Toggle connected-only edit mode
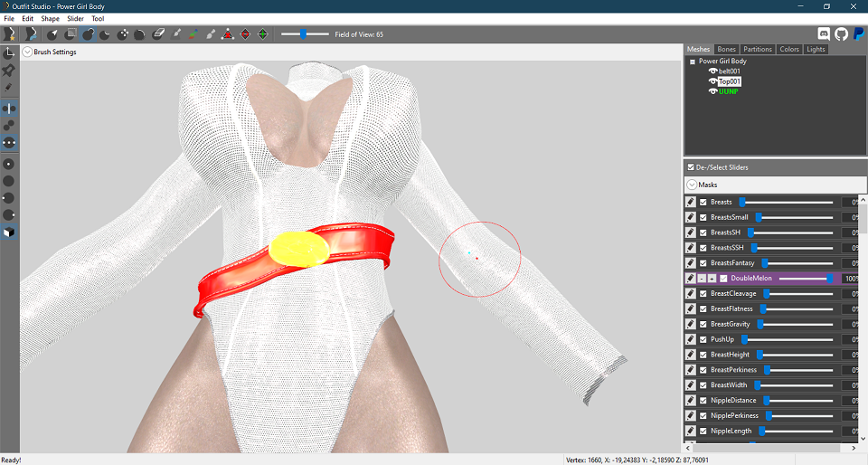 pyautogui.click(x=9, y=126)
